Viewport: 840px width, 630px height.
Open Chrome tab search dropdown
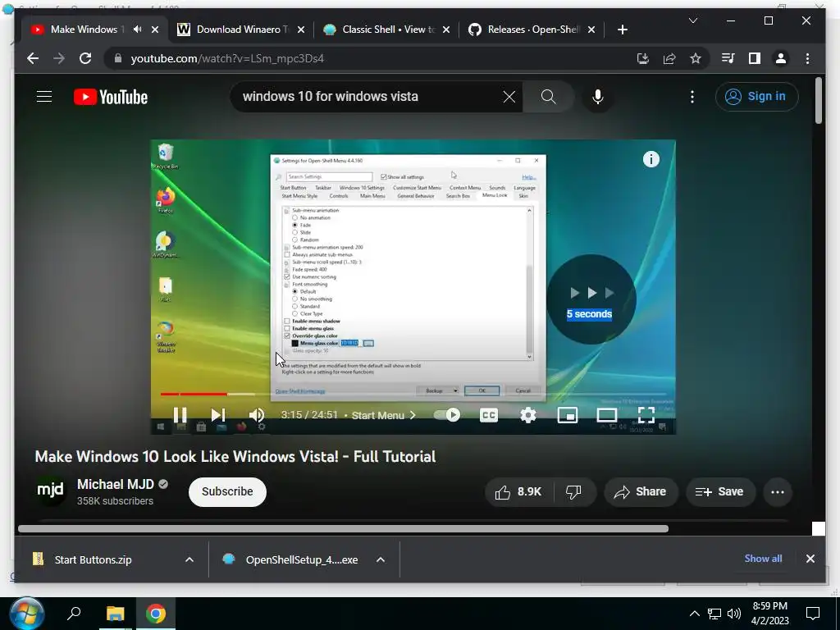tap(692, 21)
